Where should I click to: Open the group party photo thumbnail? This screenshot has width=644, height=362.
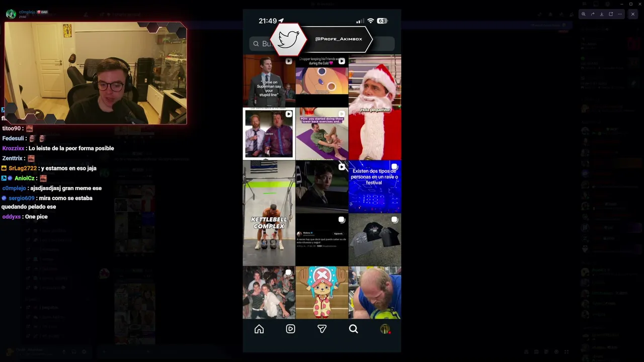(x=269, y=293)
